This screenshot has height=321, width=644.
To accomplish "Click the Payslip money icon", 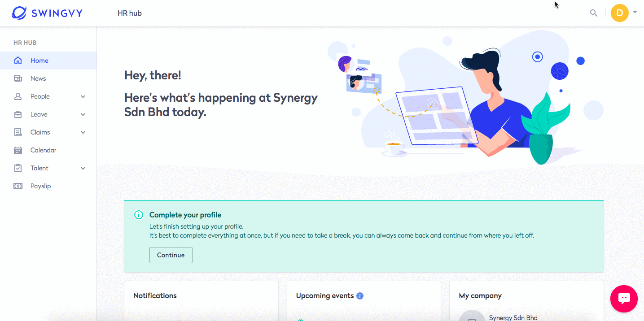I will (18, 186).
